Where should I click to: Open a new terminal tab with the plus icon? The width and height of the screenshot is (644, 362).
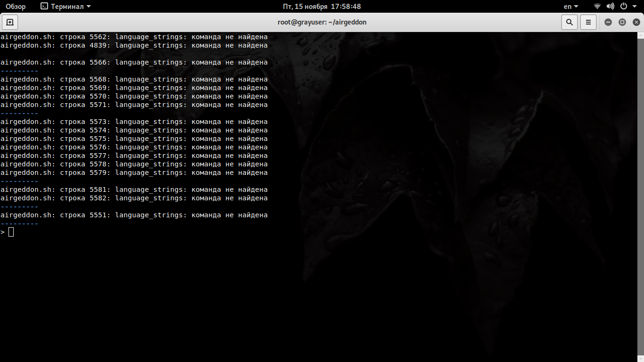[x=10, y=22]
